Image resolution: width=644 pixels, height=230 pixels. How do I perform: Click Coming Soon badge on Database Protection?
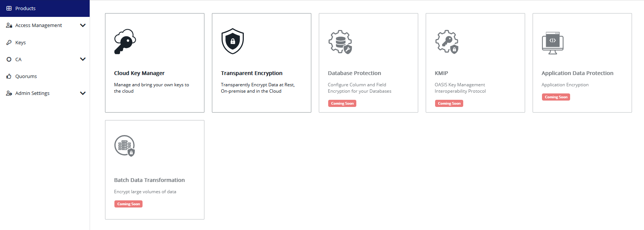(x=342, y=104)
